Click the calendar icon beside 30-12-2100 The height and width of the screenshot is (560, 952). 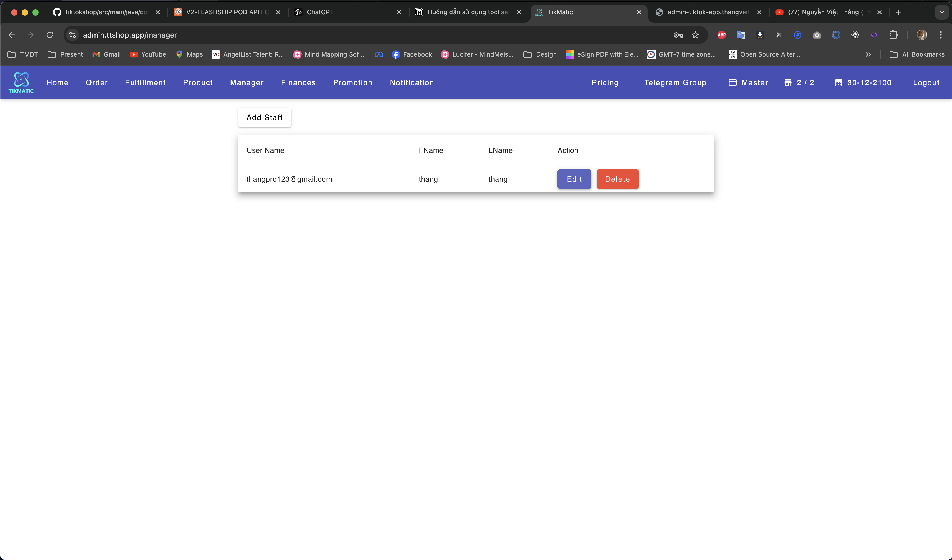(x=838, y=82)
